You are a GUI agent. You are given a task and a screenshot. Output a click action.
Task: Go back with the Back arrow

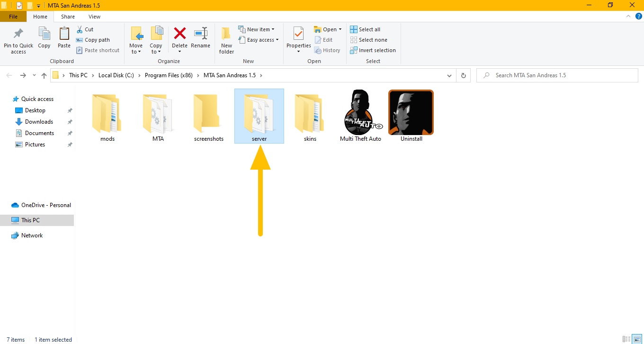(x=9, y=75)
